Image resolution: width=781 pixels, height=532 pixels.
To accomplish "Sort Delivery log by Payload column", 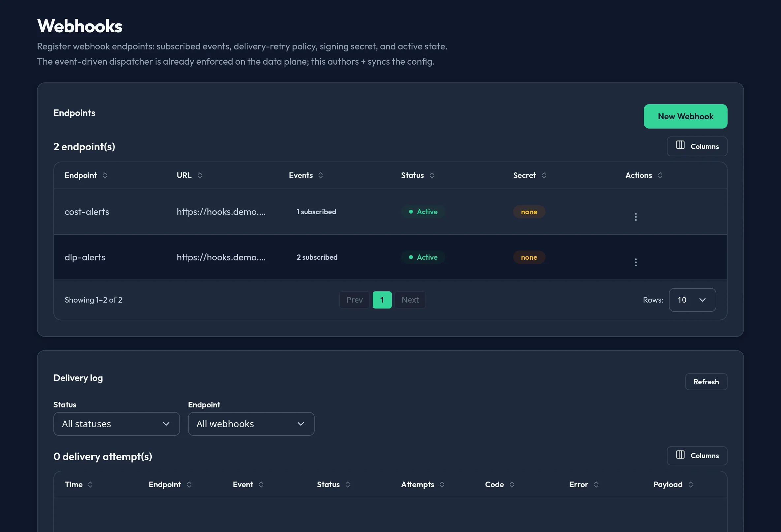I will click(673, 484).
